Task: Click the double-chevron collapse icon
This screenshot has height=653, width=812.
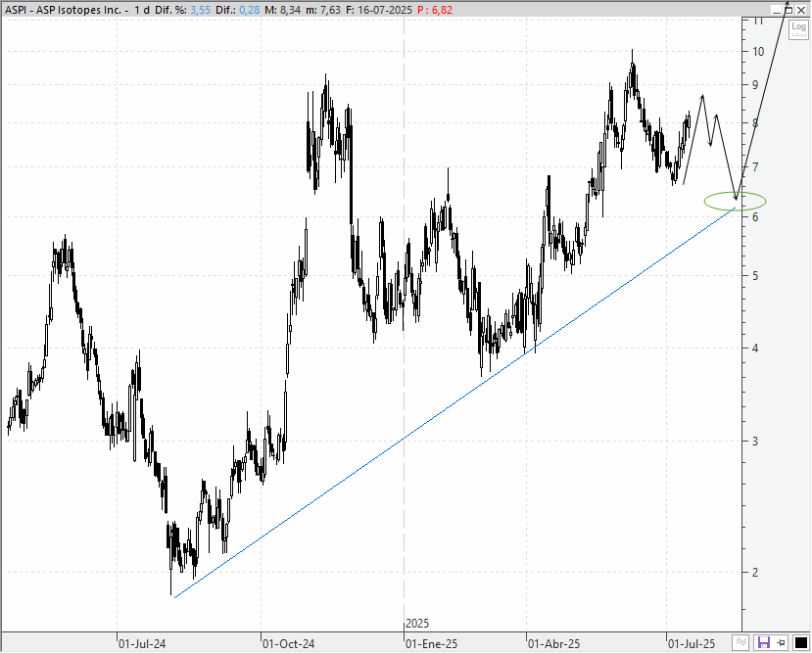Action: coord(741,642)
